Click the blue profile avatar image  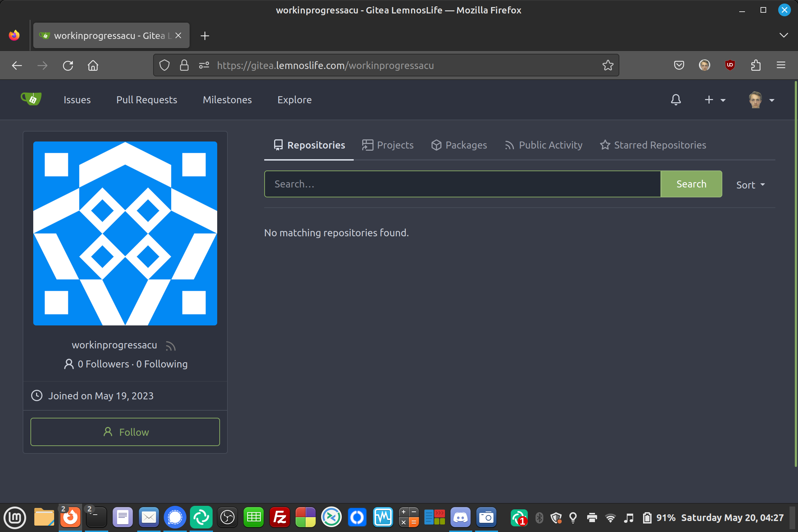(x=125, y=233)
